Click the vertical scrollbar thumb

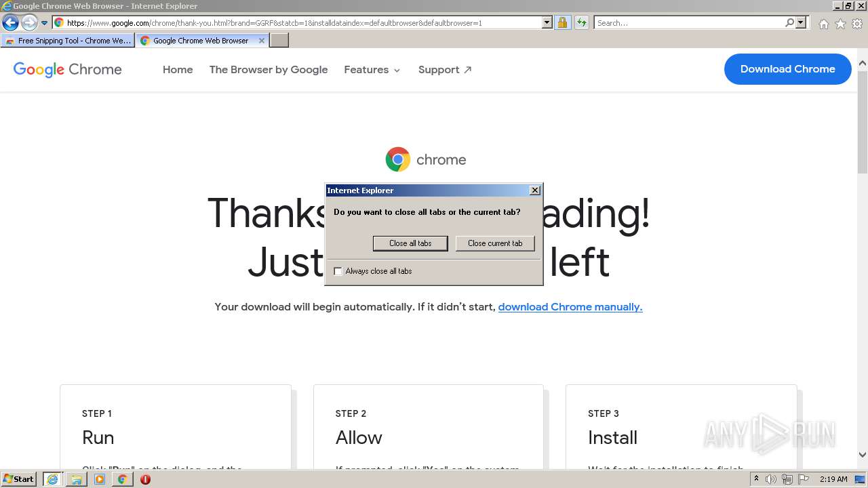[x=863, y=122]
